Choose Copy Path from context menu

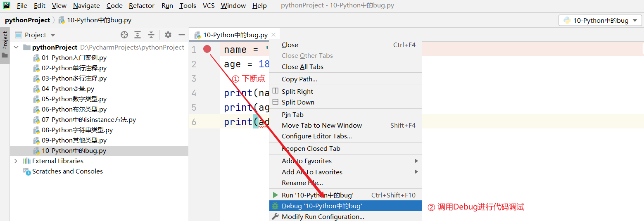(x=299, y=79)
